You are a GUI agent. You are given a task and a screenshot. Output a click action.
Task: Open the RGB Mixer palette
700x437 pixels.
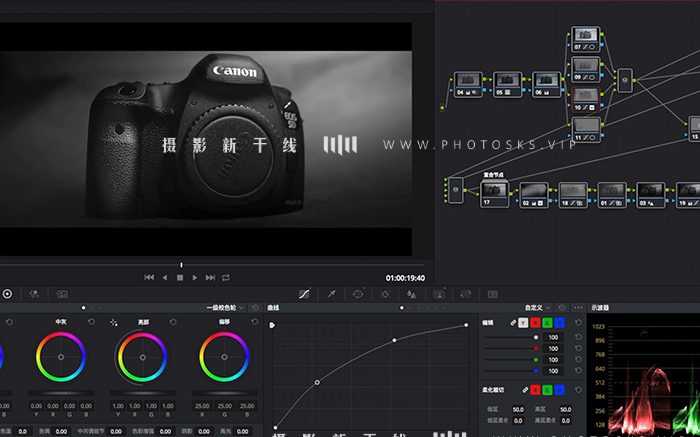[x=34, y=294]
